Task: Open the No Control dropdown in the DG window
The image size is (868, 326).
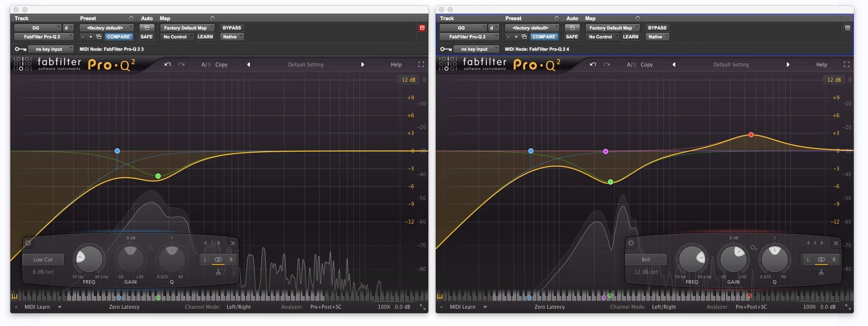Action: (177, 37)
